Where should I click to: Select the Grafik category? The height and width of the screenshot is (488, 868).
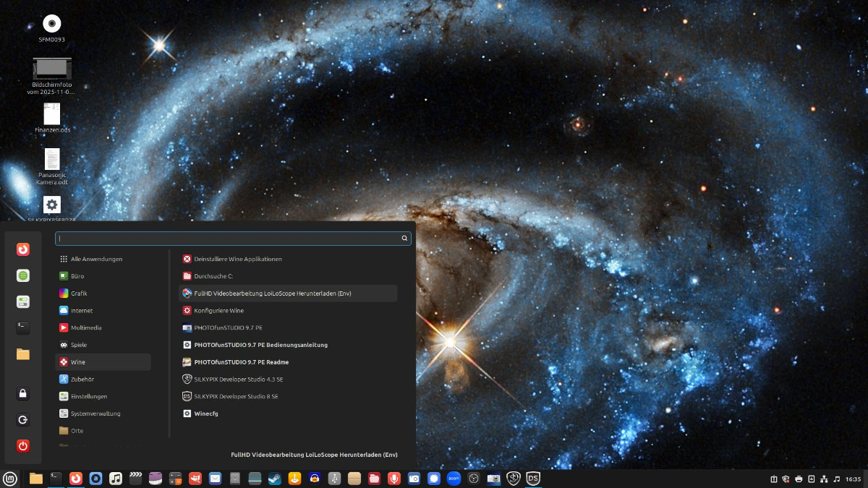click(79, 294)
